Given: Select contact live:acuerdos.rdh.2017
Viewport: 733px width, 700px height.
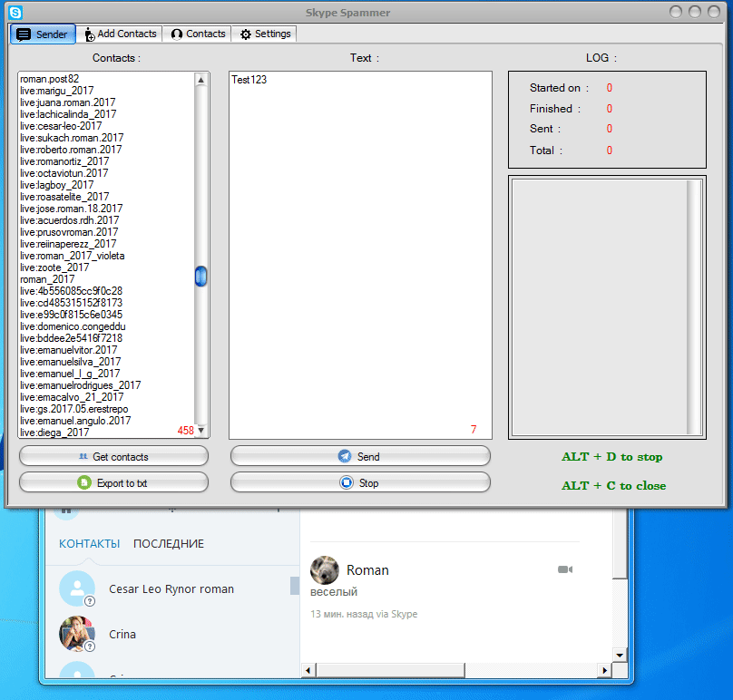Looking at the screenshot, I should click(x=70, y=220).
